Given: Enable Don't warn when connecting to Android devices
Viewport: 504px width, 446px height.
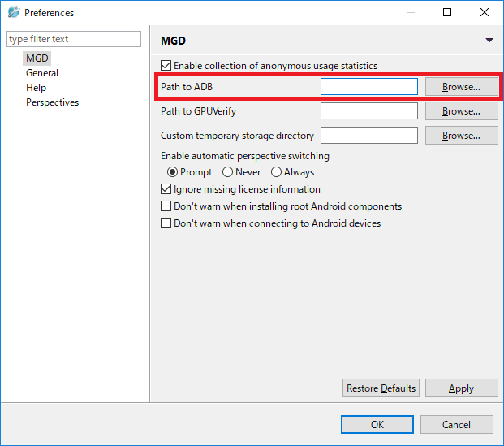Looking at the screenshot, I should point(166,223).
